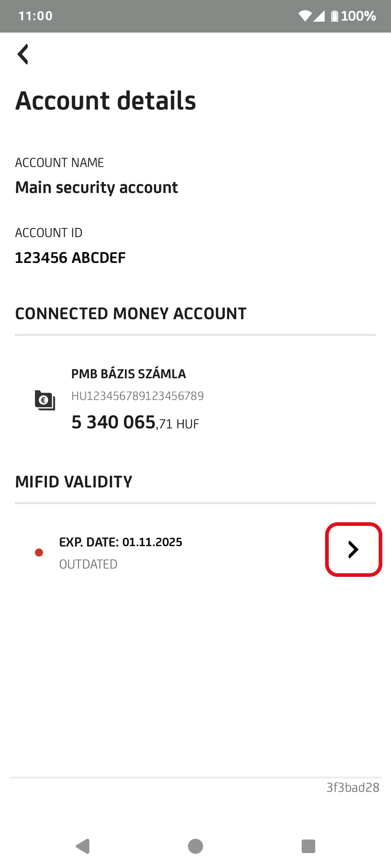Image resolution: width=391 pixels, height=868 pixels.
Task: Tap the account ID 123456 ABCDEF
Action: [x=70, y=258]
